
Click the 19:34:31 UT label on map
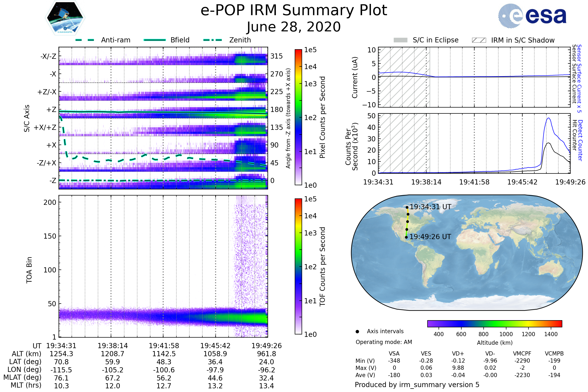click(430, 207)
